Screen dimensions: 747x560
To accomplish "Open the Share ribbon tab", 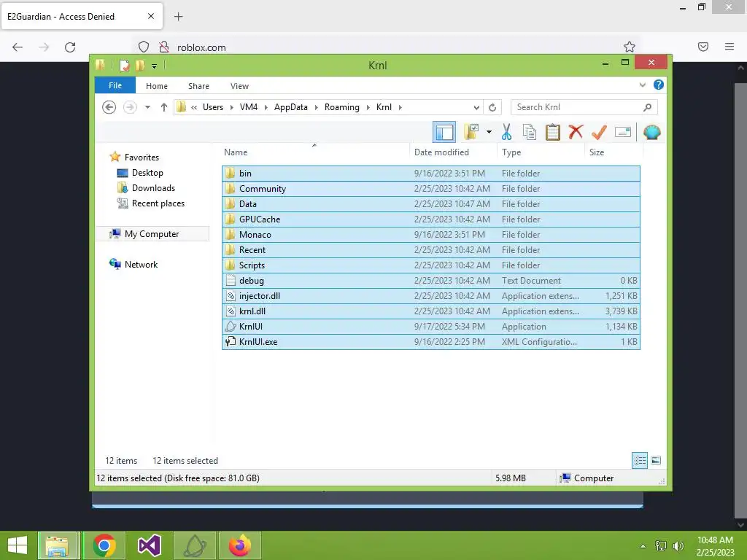I will tap(198, 86).
